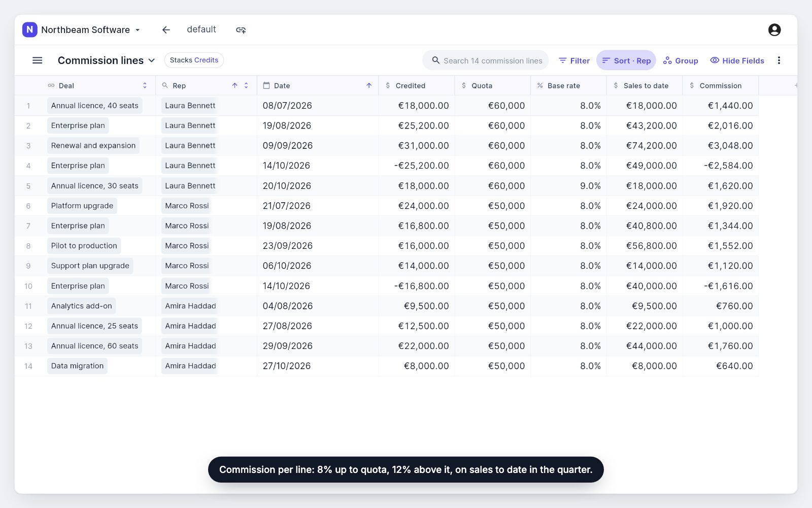This screenshot has width=812, height=508.
Task: Open the 'Analytics add-on' deal
Action: 82,306
